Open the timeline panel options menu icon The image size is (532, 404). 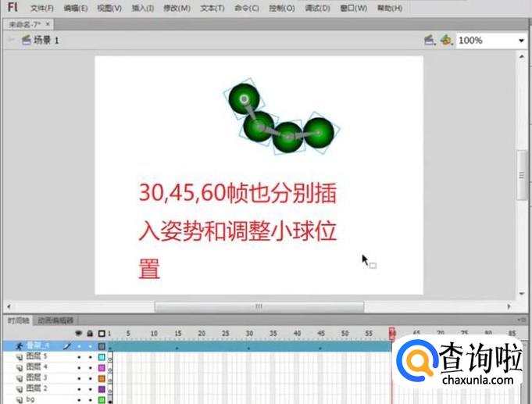[522, 320]
